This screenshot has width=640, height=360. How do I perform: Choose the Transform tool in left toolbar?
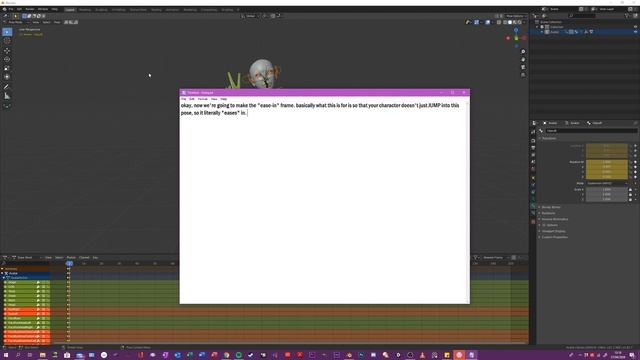(7, 77)
